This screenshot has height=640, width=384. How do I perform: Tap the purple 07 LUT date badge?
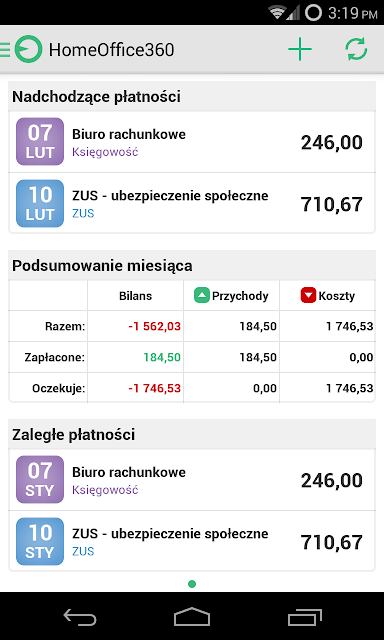pos(40,142)
